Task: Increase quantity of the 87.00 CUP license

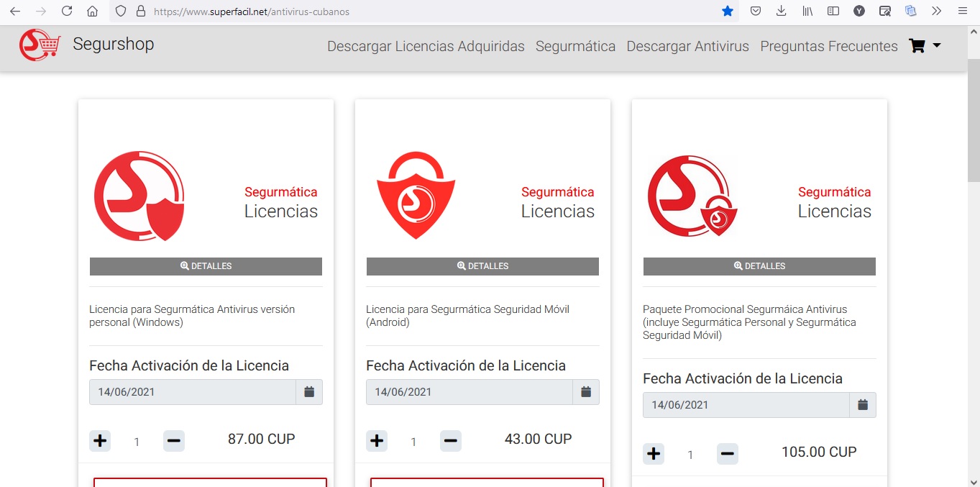Action: point(100,441)
